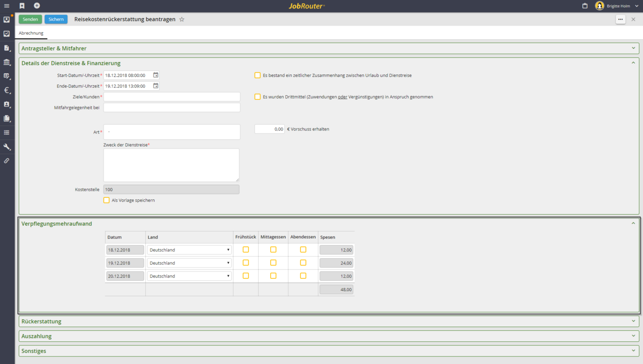
Task: Collapse the Verpflegungsmehraufwand section
Action: [x=633, y=223]
